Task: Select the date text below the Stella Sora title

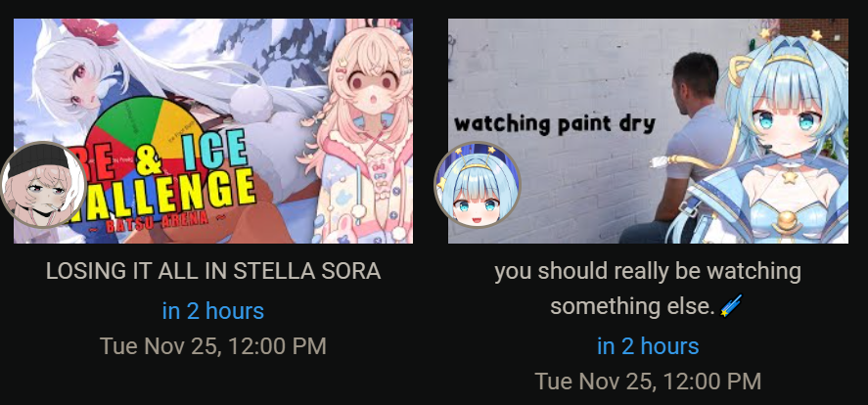Action: click(213, 346)
